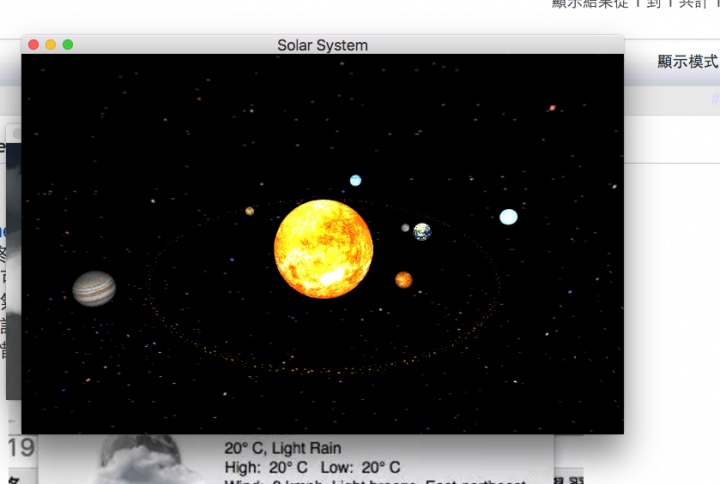Viewport: 720px width, 484px height.
Task: Click the '20° C, Light Rain' weather text
Action: tap(283, 448)
